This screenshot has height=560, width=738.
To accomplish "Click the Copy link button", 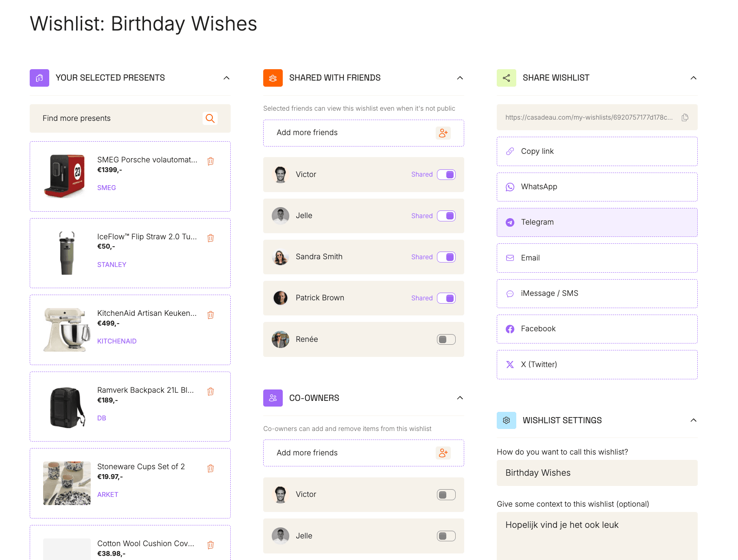I will click(x=597, y=151).
